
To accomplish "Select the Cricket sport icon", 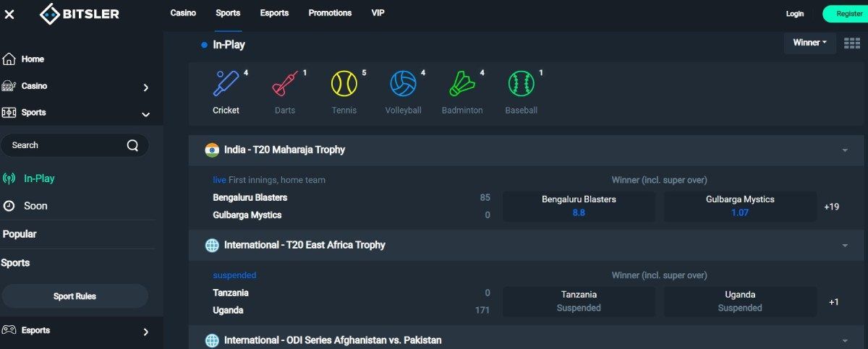I will point(226,84).
